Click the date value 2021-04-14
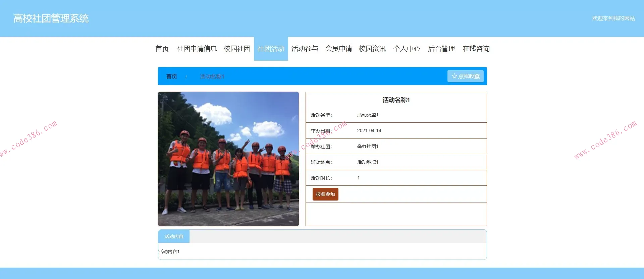This screenshot has height=279, width=644. point(369,130)
